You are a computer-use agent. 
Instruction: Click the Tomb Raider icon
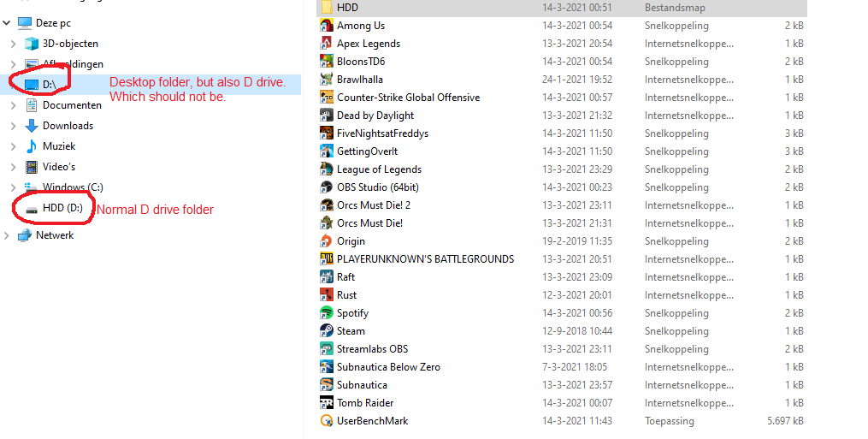point(327,403)
